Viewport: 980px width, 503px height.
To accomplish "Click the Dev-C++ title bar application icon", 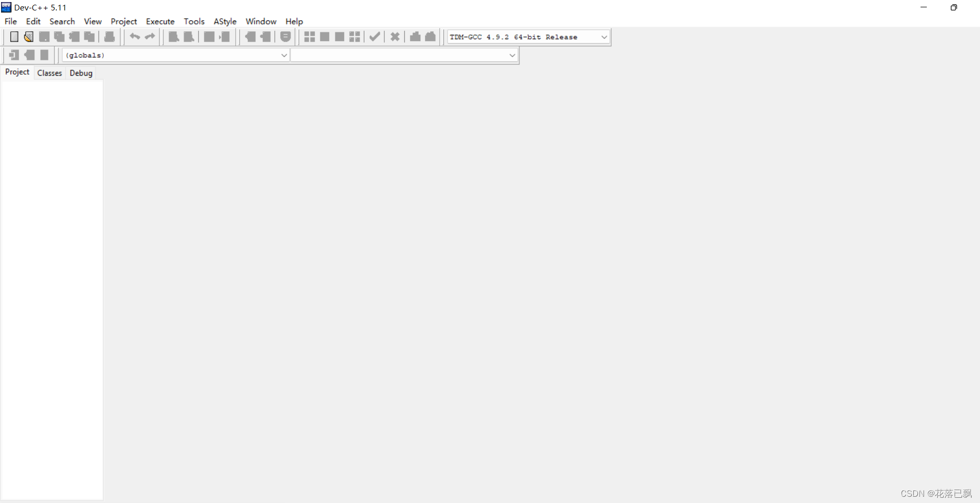I will [x=6, y=7].
